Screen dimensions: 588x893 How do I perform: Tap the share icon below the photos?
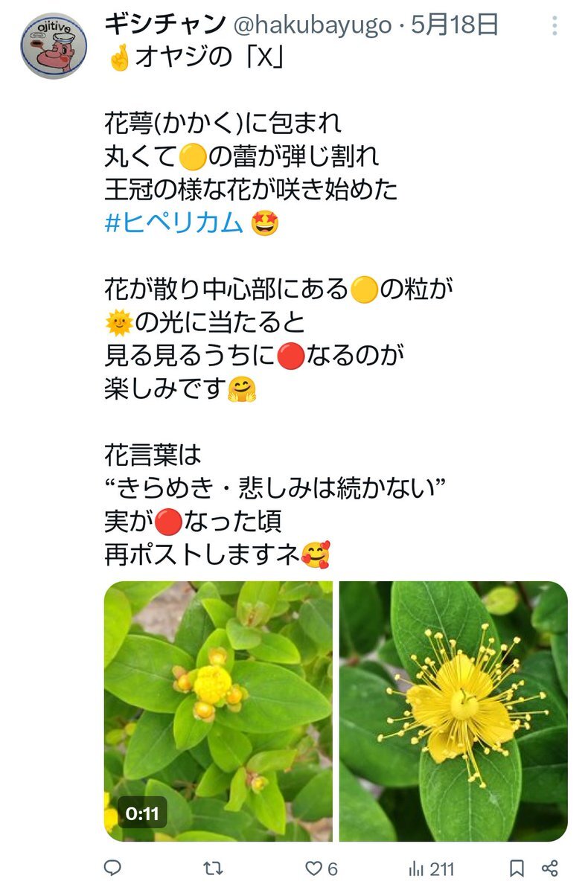click(550, 868)
